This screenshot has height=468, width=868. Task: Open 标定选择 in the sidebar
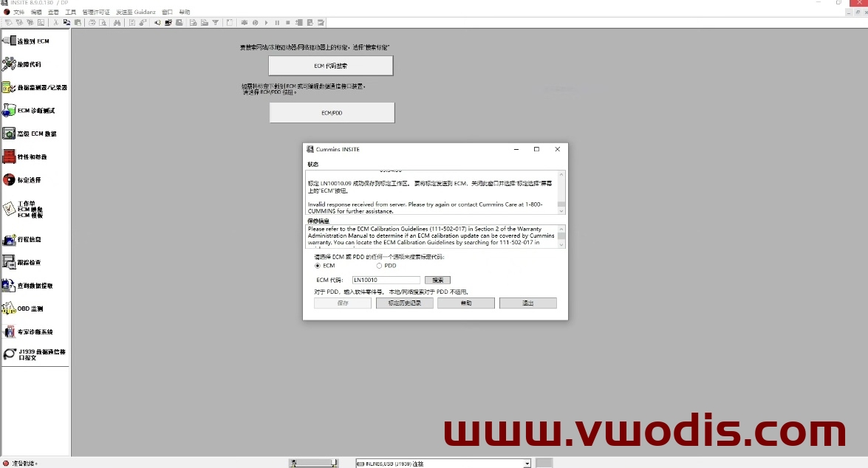click(x=22, y=180)
